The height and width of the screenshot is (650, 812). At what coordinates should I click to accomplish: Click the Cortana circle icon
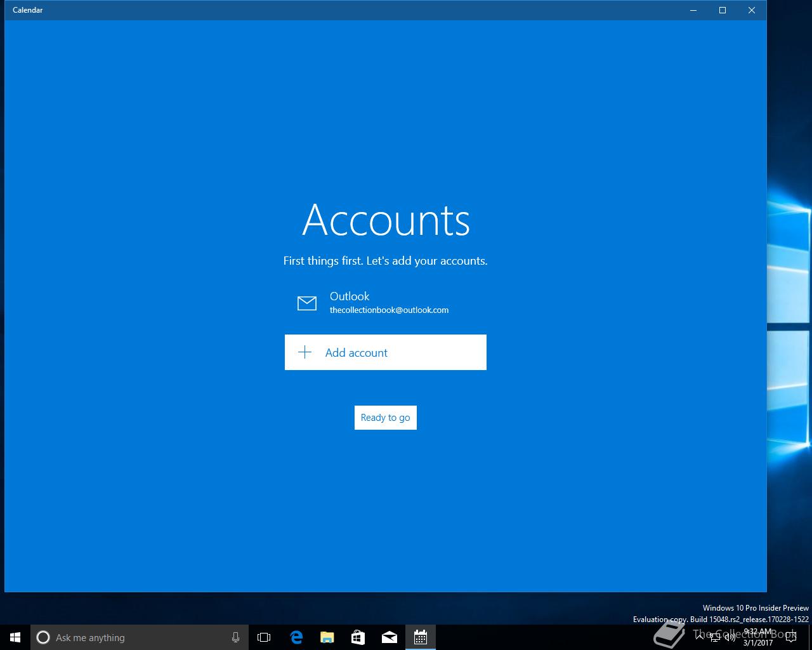coord(43,637)
